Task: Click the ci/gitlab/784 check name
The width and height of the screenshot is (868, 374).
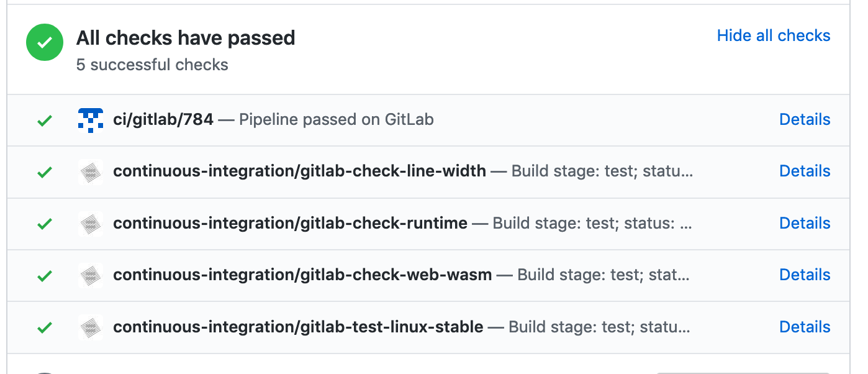Action: tap(163, 119)
